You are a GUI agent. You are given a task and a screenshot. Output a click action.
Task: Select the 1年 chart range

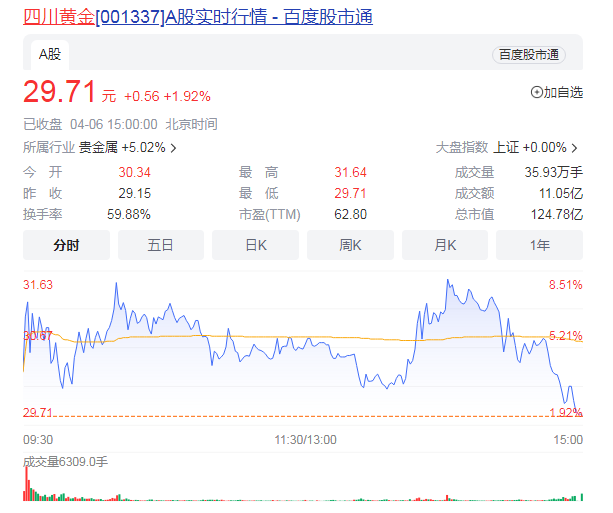point(539,245)
